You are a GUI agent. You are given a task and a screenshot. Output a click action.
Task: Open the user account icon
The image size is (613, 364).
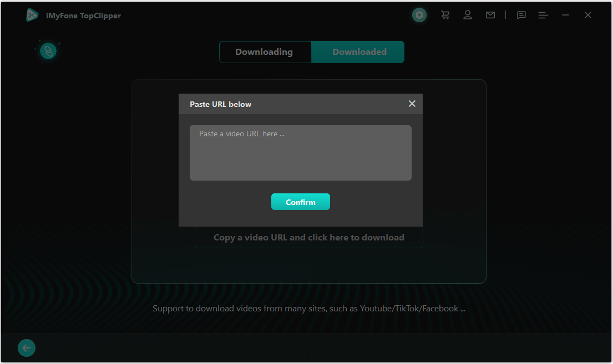tap(468, 15)
